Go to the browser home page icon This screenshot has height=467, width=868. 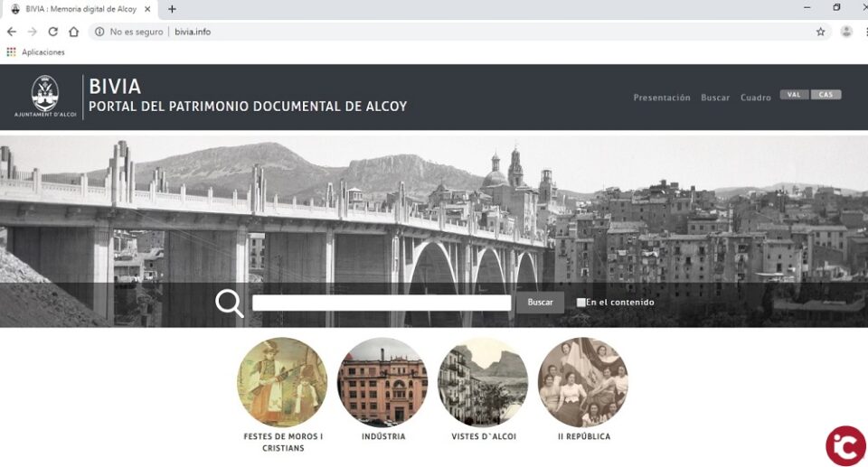[73, 33]
